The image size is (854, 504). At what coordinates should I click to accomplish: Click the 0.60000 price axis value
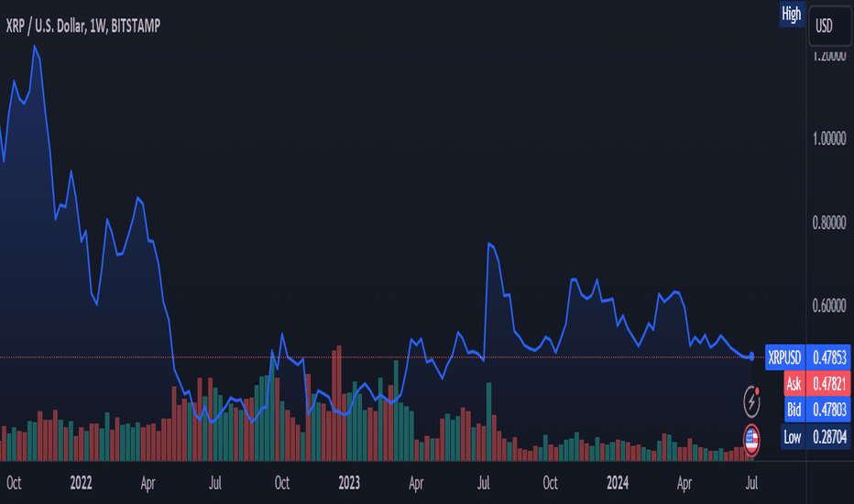click(829, 306)
